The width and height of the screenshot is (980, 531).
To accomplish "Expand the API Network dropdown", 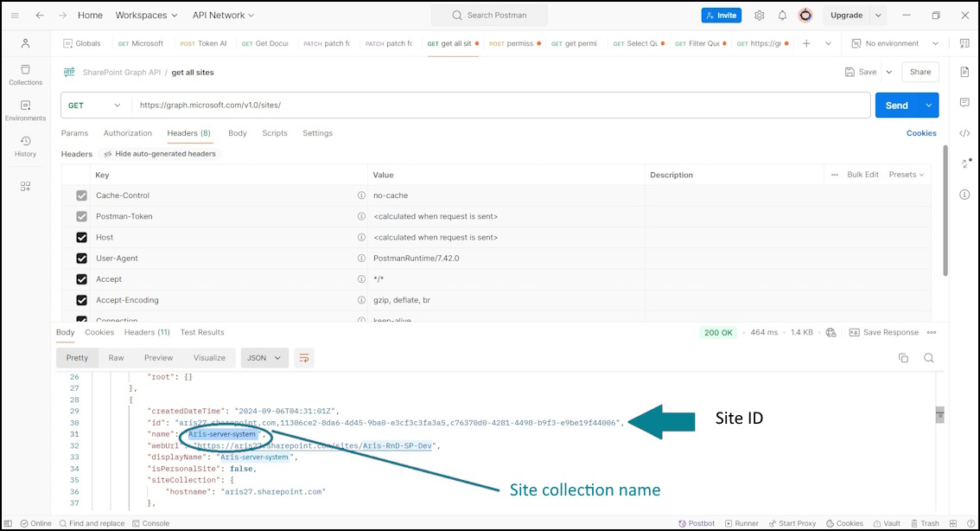I will click(x=223, y=15).
